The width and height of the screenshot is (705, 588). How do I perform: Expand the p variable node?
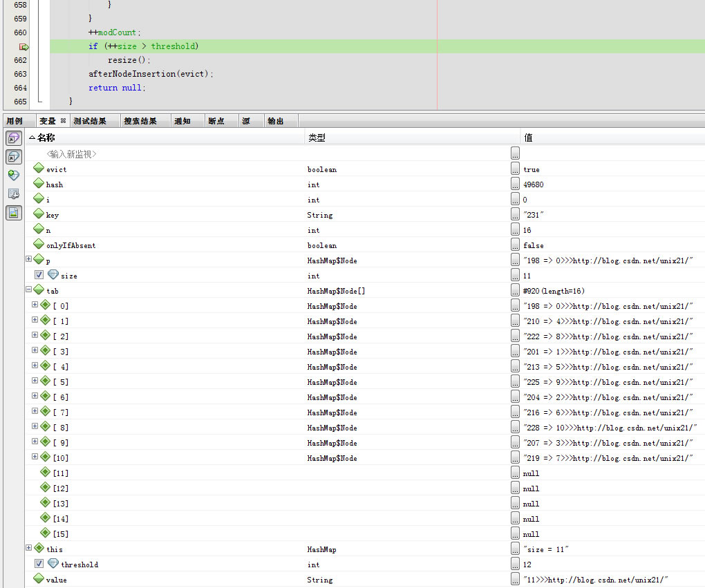point(29,259)
